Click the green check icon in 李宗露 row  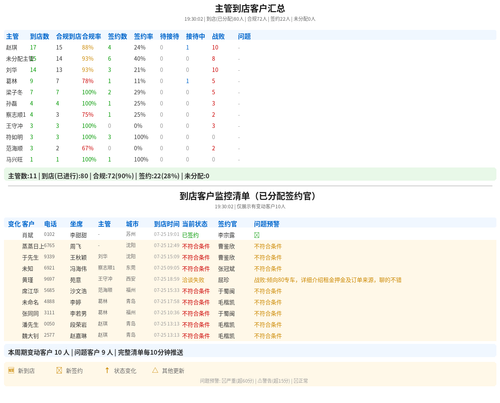(257, 235)
